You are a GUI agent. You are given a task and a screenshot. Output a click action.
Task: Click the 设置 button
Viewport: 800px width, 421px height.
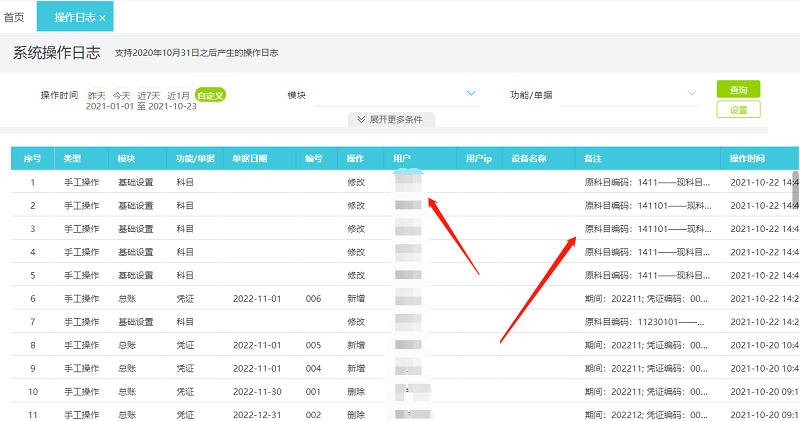738,110
